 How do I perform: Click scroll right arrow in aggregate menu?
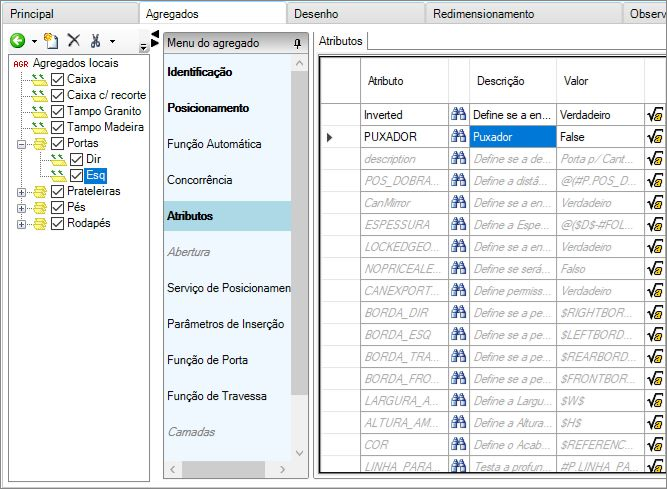282,469
